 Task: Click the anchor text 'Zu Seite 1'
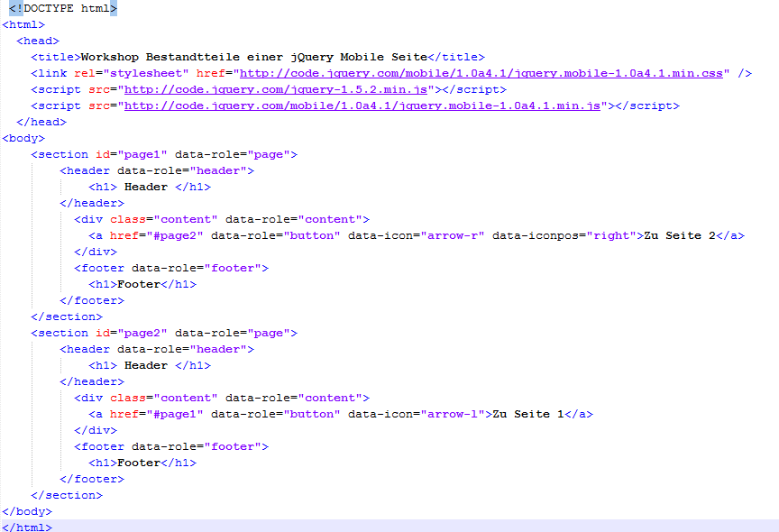click(x=528, y=414)
